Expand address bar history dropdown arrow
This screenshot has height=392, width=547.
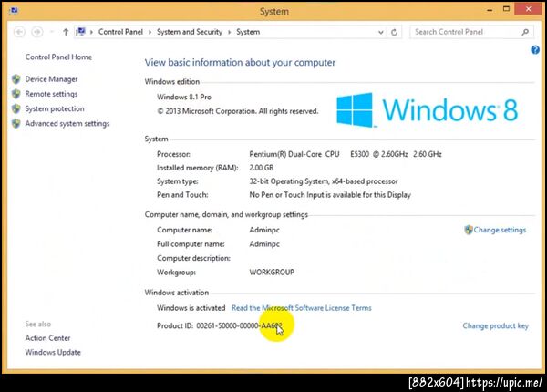380,32
